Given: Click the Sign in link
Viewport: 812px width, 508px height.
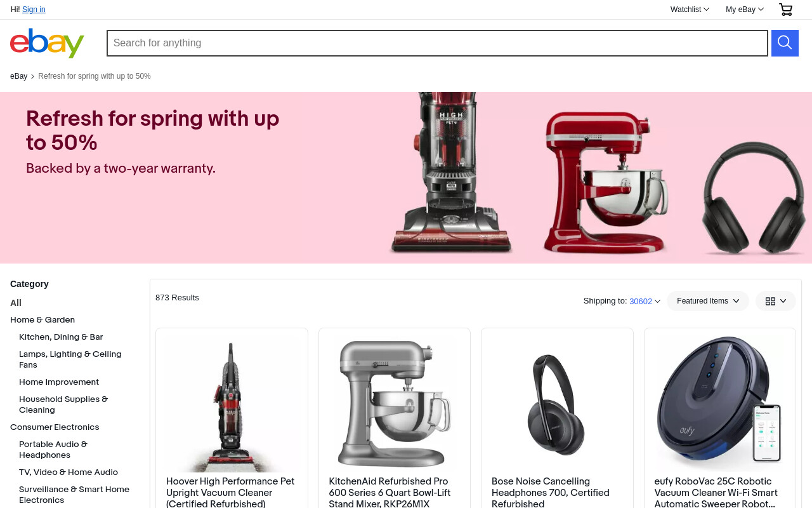Looking at the screenshot, I should click(34, 10).
